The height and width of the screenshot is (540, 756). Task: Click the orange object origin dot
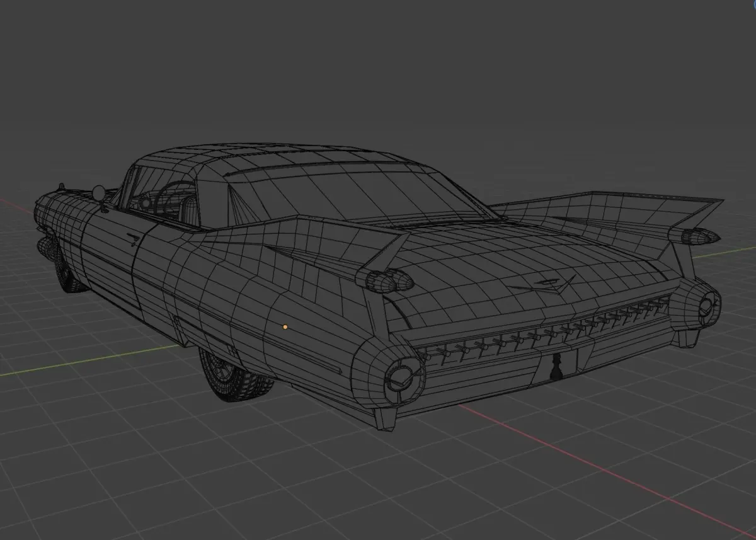[x=285, y=327]
